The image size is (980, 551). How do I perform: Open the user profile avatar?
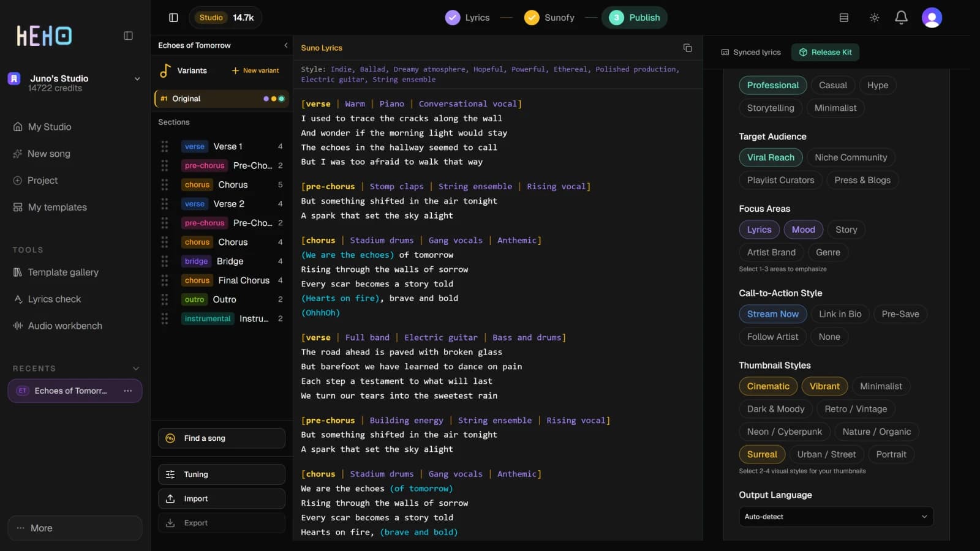[932, 18]
